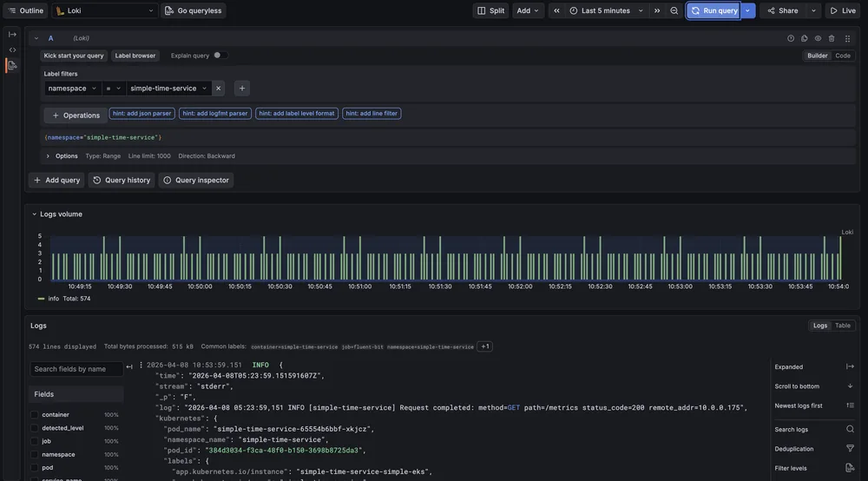Image resolution: width=868 pixels, height=481 pixels.
Task: Switch to Code mode
Action: (843, 56)
